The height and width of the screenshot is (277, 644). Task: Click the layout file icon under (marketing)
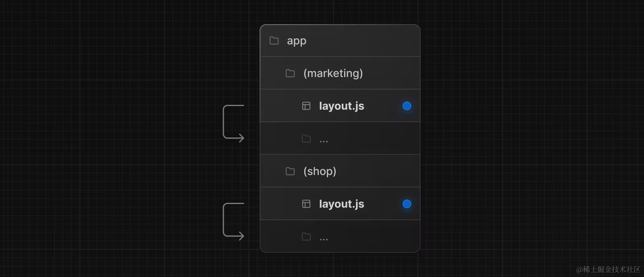pyautogui.click(x=306, y=106)
